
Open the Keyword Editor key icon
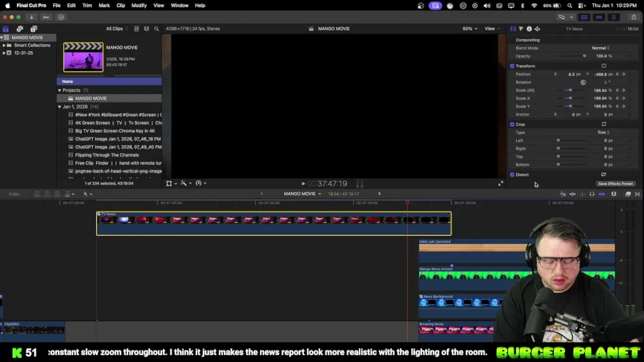(x=46, y=17)
